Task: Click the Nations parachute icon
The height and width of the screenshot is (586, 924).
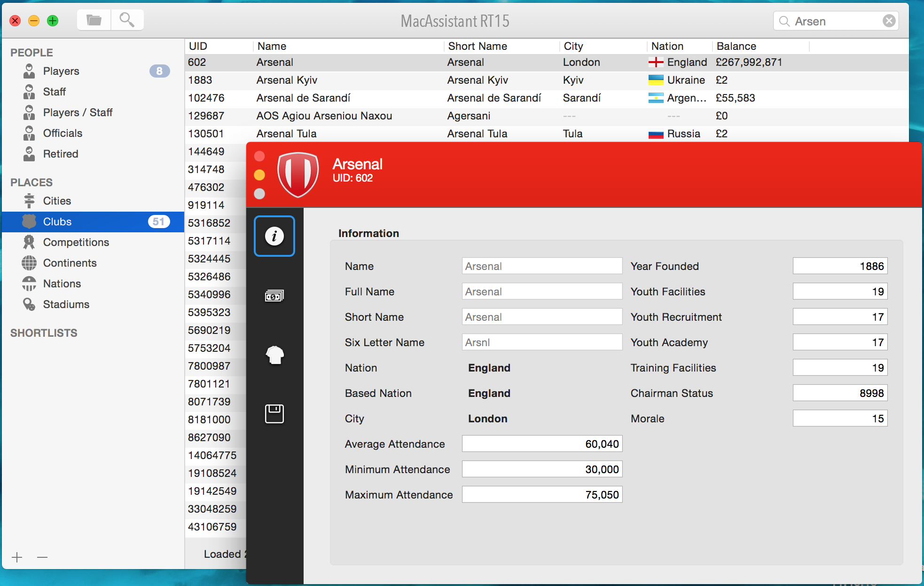Action: (x=29, y=284)
